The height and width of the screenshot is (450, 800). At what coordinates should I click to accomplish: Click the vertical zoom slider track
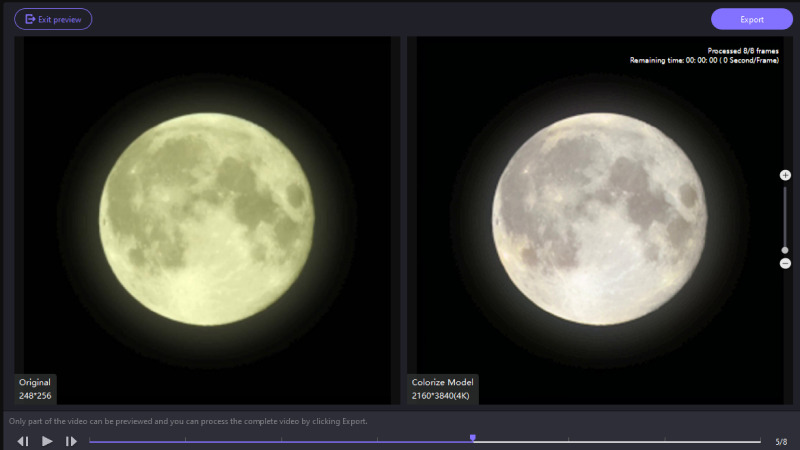pos(785,215)
